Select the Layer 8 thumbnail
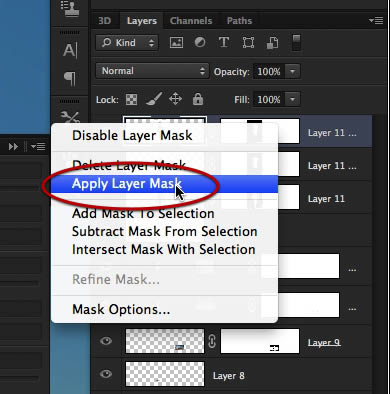 click(x=165, y=374)
